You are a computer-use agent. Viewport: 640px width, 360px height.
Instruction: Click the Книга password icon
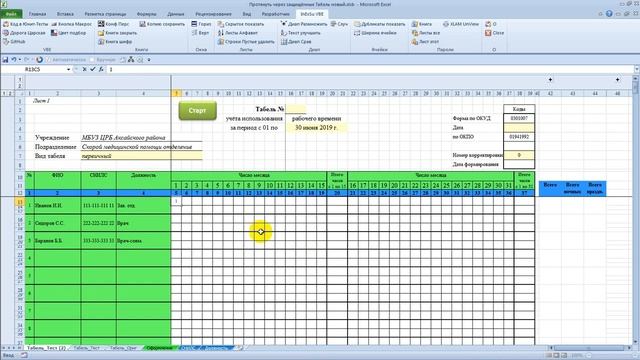tap(415, 24)
